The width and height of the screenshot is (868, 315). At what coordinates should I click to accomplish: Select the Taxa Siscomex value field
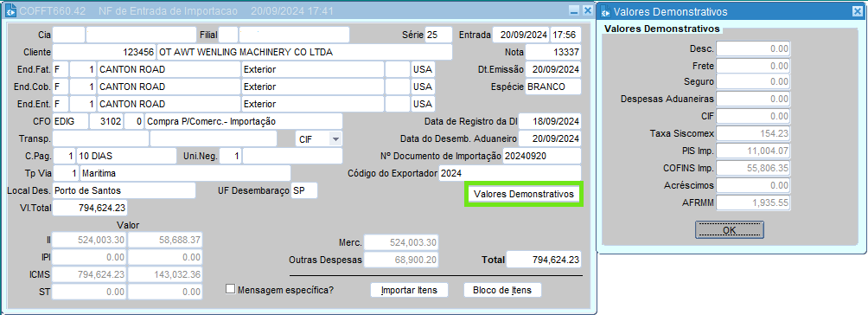point(754,133)
